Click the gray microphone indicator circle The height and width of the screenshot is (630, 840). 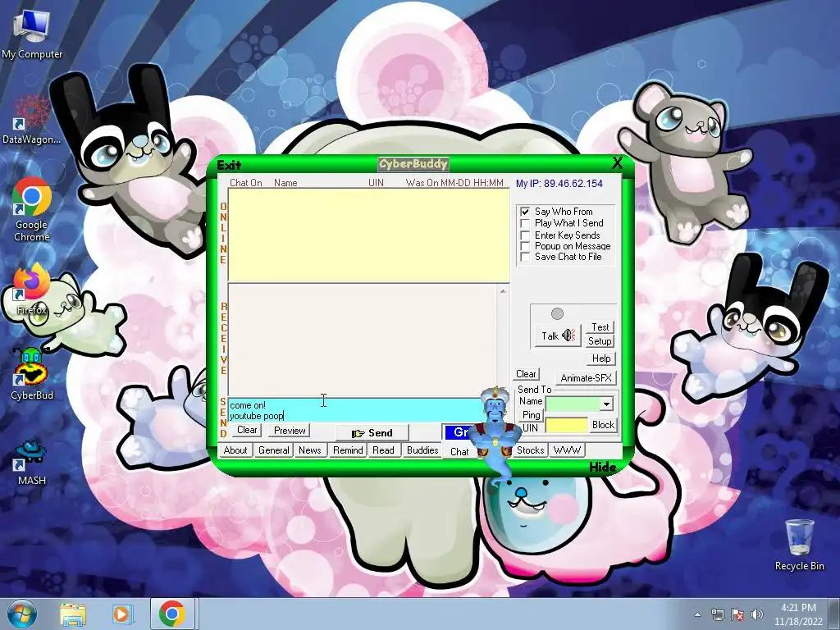tap(557, 313)
